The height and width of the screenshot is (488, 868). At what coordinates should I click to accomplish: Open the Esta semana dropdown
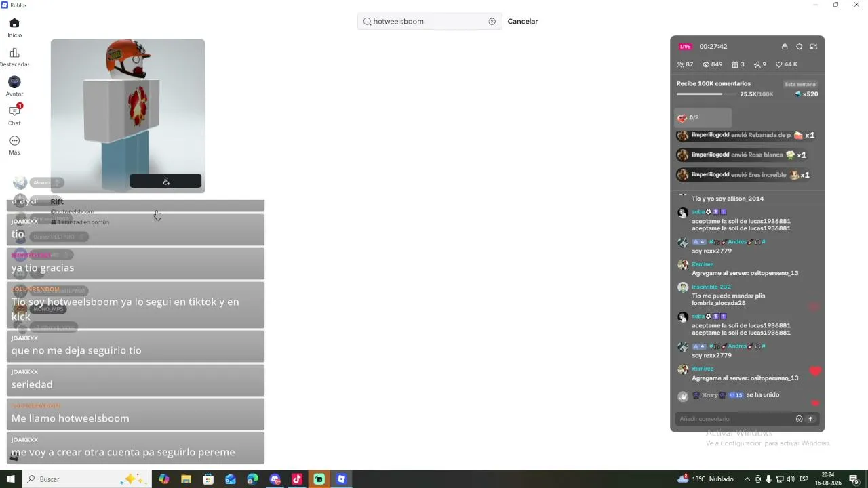point(800,85)
